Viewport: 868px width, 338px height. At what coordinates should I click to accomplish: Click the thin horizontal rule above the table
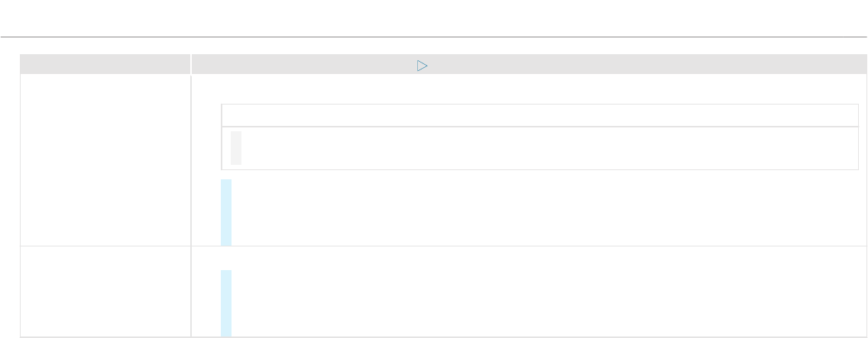[x=433, y=37]
